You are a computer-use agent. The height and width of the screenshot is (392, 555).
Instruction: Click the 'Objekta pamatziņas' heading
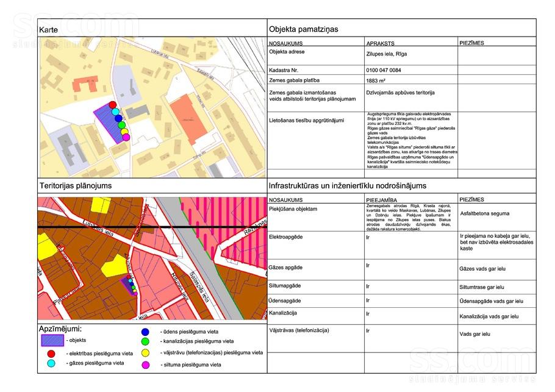(x=303, y=29)
